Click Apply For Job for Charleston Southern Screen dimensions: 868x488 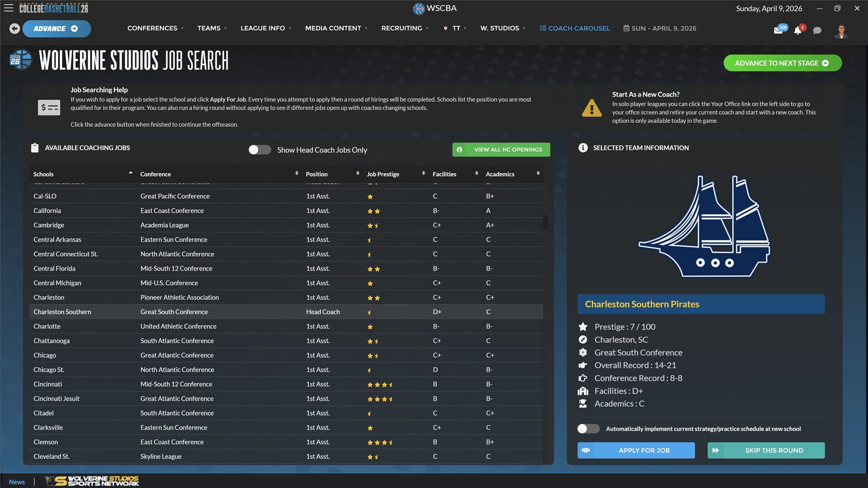coord(636,450)
